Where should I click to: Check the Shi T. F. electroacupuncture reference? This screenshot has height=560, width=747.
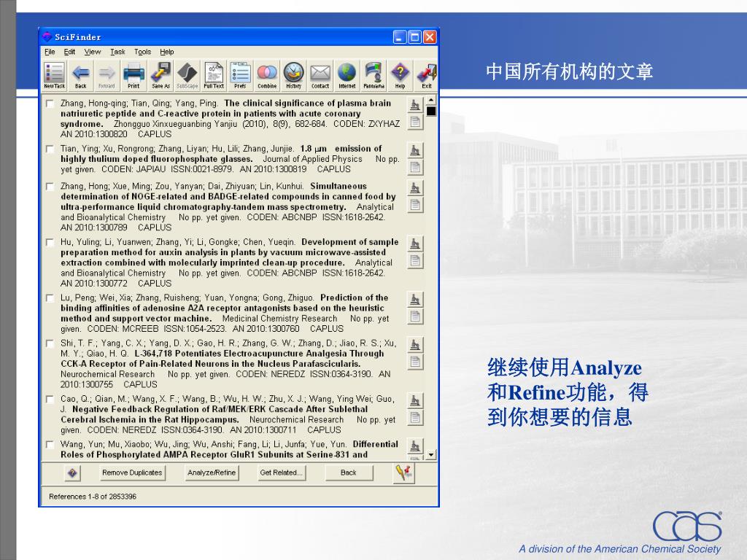(x=50, y=343)
